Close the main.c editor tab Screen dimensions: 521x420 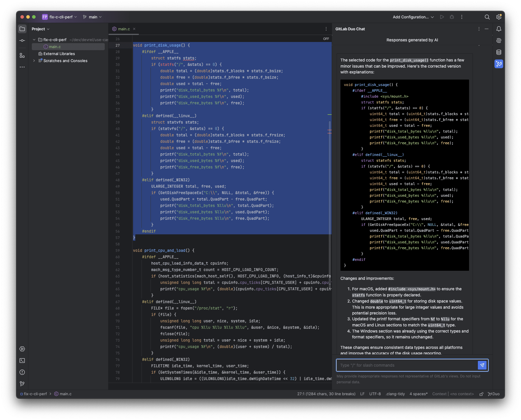click(x=134, y=29)
